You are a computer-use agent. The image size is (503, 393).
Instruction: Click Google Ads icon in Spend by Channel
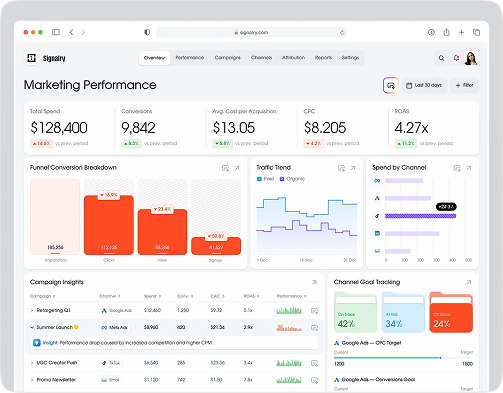[x=377, y=198]
